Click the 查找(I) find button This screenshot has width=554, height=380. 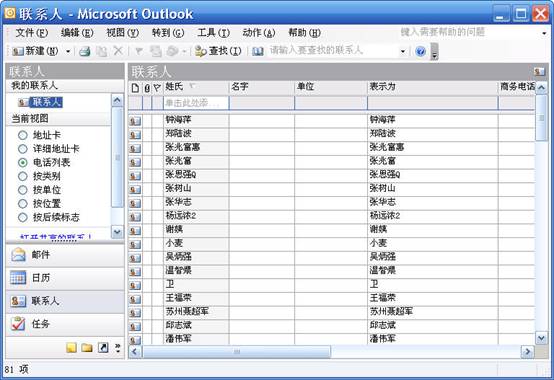218,52
